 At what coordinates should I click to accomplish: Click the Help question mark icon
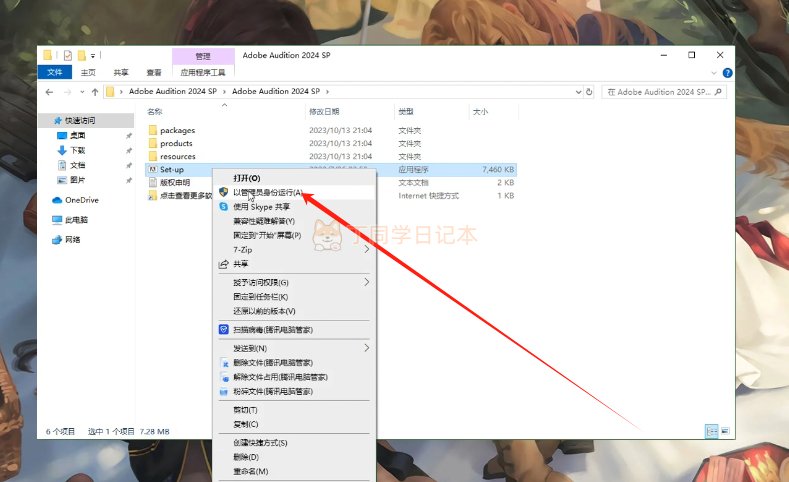(727, 73)
